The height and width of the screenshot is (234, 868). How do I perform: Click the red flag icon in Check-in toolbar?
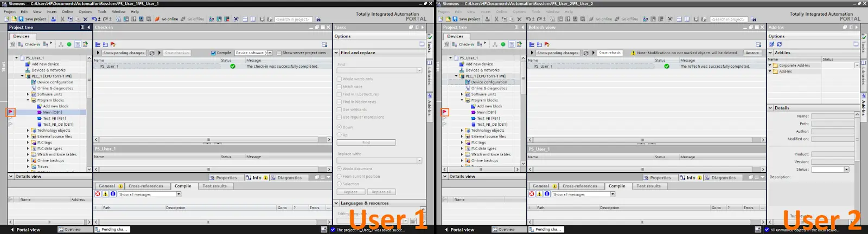113,44
